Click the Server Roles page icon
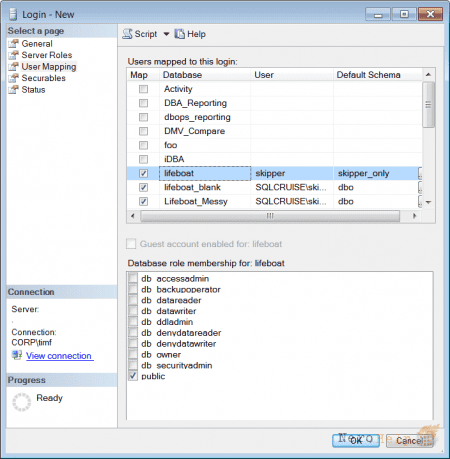The height and width of the screenshot is (459, 450). [14, 55]
